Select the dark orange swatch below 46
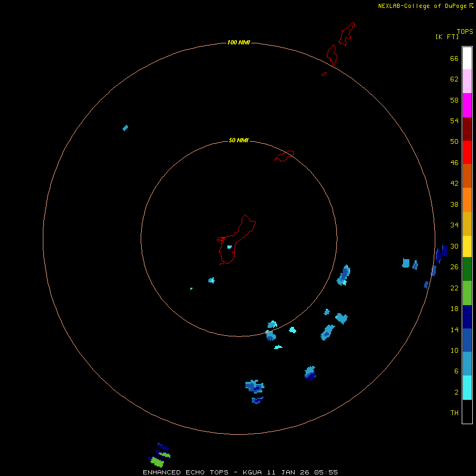This screenshot has height=476, width=476. click(467, 176)
